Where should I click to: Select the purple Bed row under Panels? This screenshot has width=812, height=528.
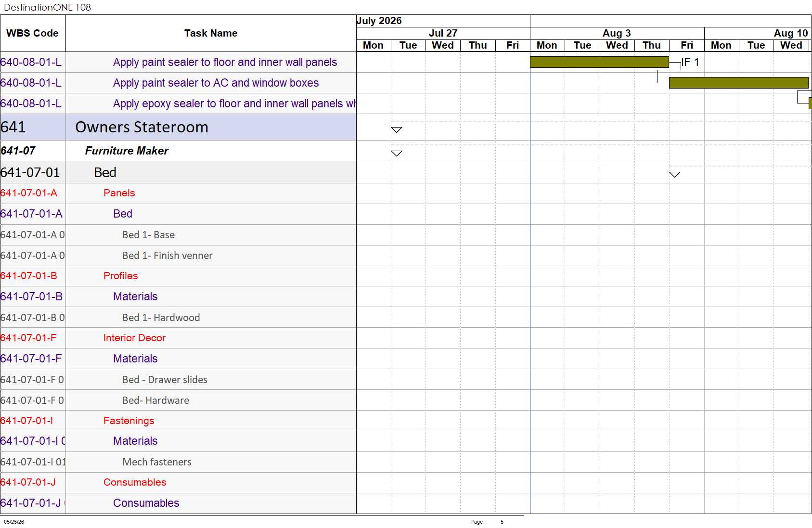click(x=178, y=214)
